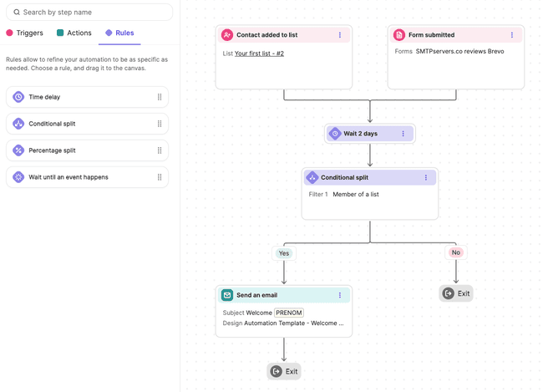Click the Exit node under the No branch

point(456,293)
